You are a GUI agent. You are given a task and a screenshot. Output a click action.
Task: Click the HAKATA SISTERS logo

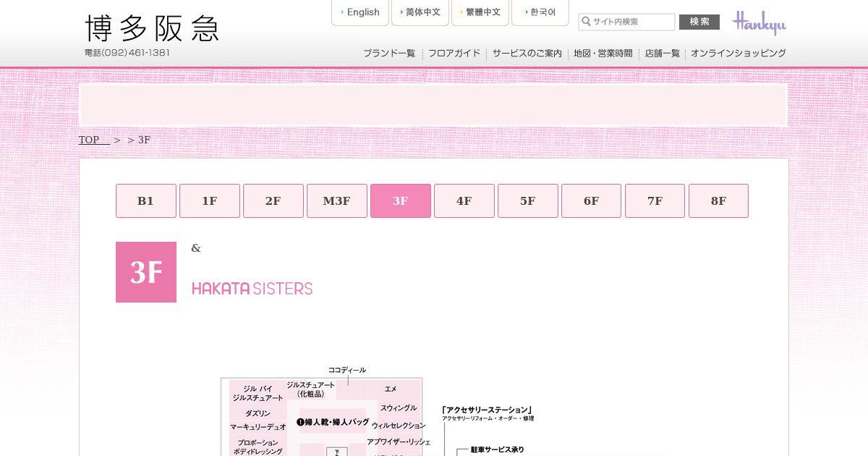point(252,289)
